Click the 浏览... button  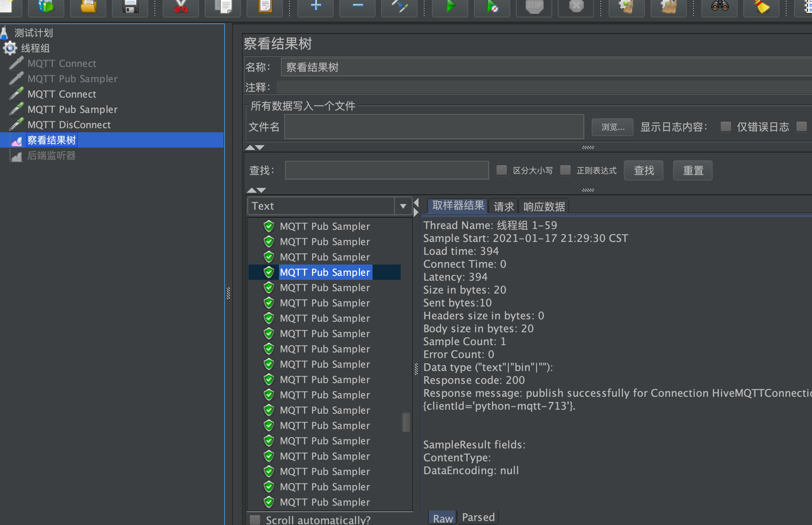612,127
